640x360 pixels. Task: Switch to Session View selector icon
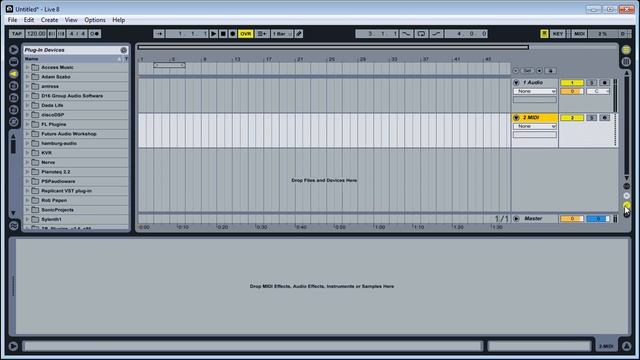click(x=626, y=62)
